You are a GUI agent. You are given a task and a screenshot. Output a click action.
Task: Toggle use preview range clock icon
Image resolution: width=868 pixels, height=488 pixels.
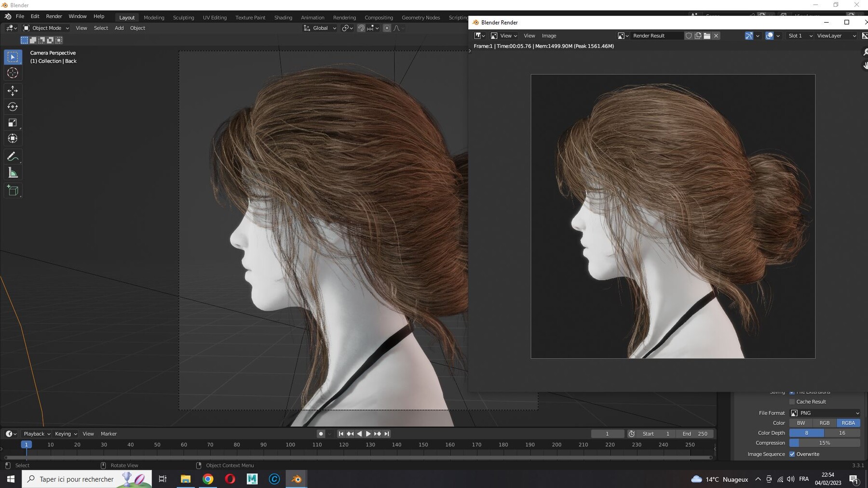(631, 434)
